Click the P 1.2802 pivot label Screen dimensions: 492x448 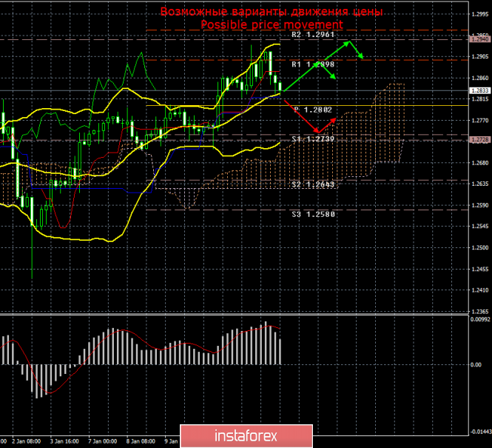[x=313, y=110]
